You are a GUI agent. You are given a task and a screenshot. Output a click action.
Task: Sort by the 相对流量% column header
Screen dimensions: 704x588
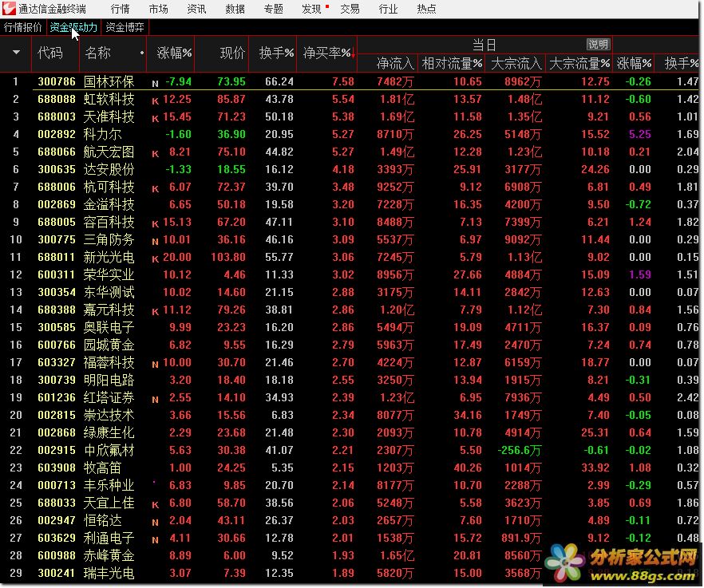[452, 63]
